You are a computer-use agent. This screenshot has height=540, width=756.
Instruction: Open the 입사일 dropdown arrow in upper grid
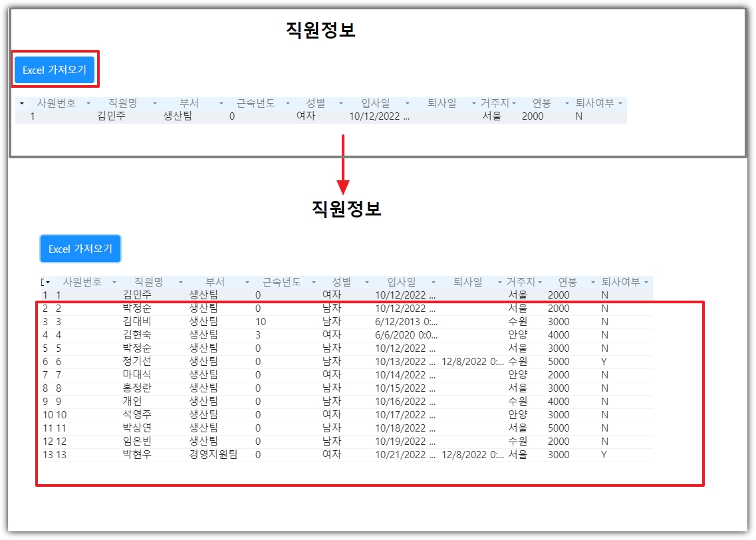click(x=408, y=104)
